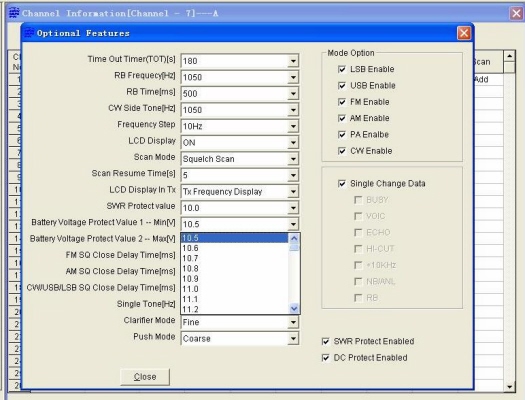525x400 pixels.
Task: Expand RB Frequency dropdown
Action: point(293,78)
